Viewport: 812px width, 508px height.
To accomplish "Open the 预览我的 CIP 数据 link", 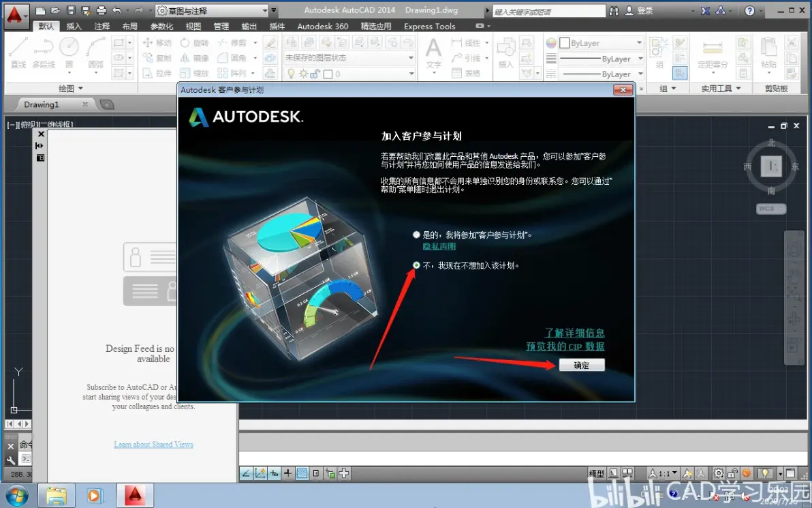I will pos(565,346).
